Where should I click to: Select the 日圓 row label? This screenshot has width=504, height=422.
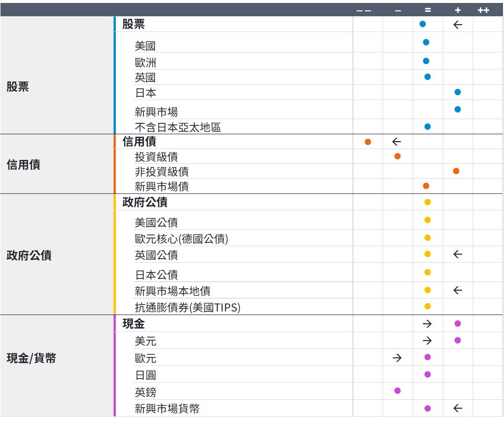coord(145,375)
